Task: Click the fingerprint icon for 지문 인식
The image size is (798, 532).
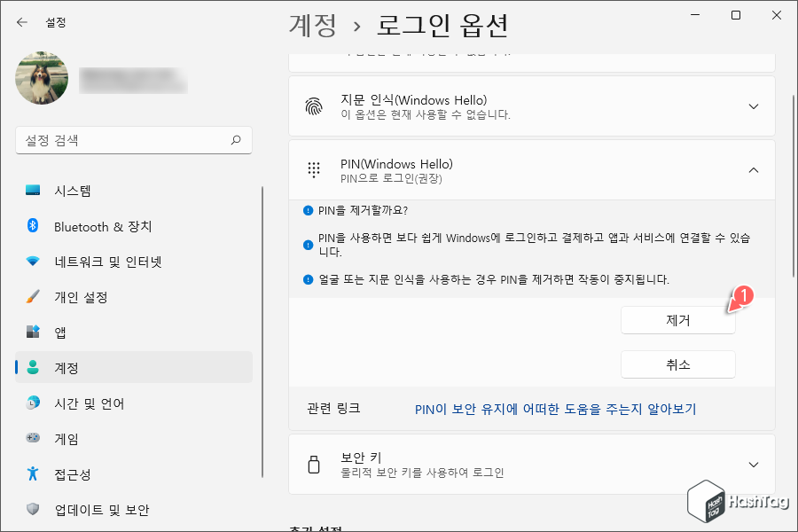Action: (x=314, y=106)
